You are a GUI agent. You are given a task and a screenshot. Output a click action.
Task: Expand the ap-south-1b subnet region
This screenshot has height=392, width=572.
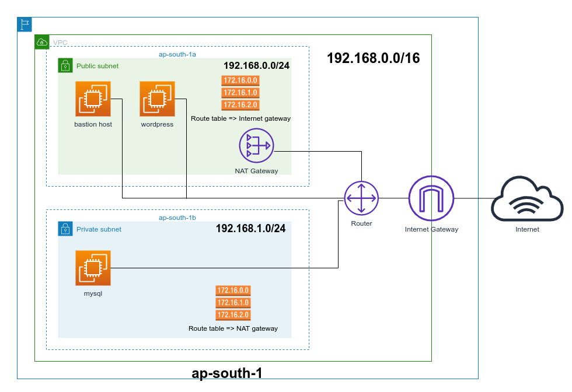[x=177, y=217]
